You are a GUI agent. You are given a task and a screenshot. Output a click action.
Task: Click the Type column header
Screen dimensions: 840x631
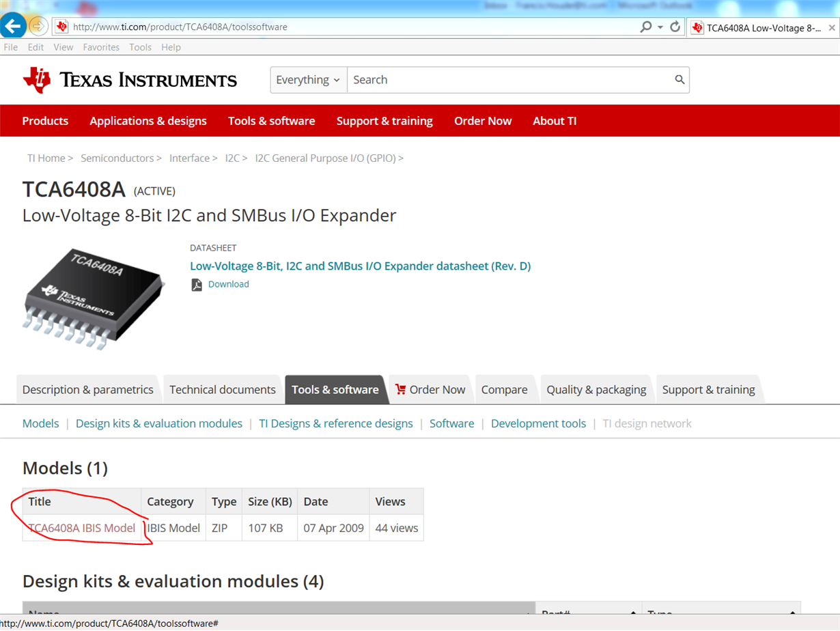pos(224,501)
